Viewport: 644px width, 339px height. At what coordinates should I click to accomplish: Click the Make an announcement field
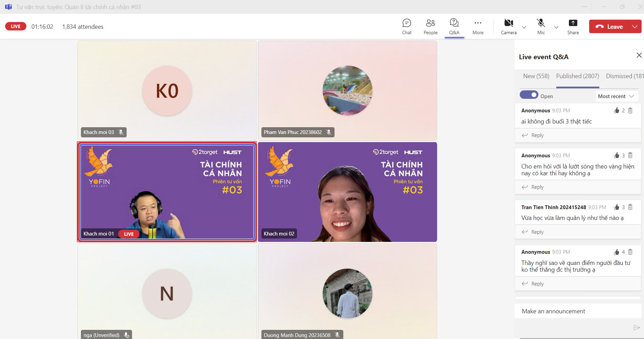click(x=577, y=311)
